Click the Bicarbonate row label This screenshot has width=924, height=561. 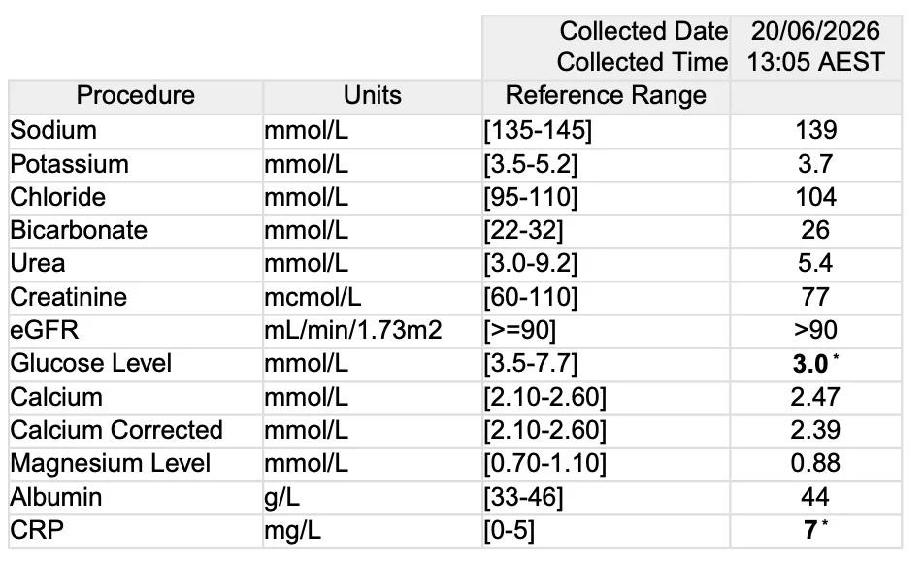coord(79,230)
